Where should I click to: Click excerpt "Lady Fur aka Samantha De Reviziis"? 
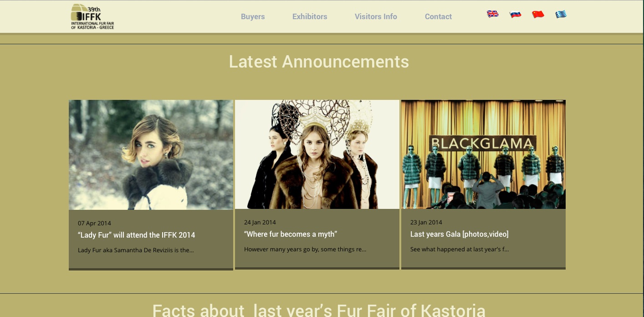[136, 250]
